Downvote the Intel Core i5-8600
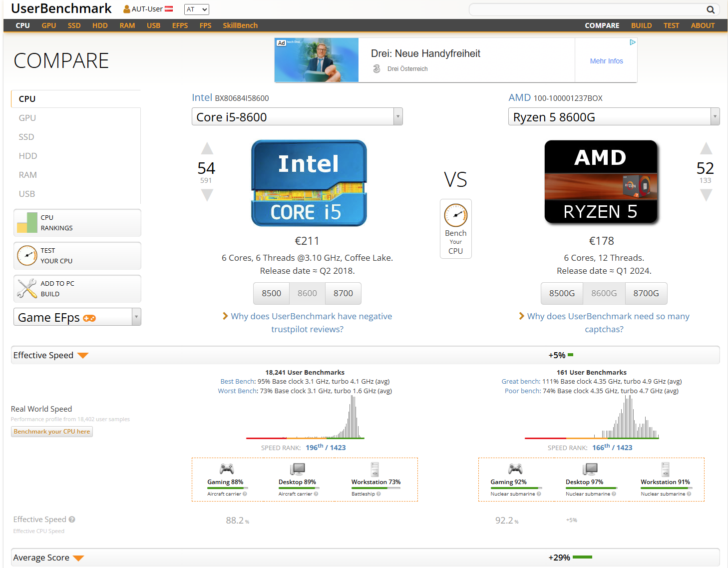The image size is (728, 568). [x=207, y=195]
